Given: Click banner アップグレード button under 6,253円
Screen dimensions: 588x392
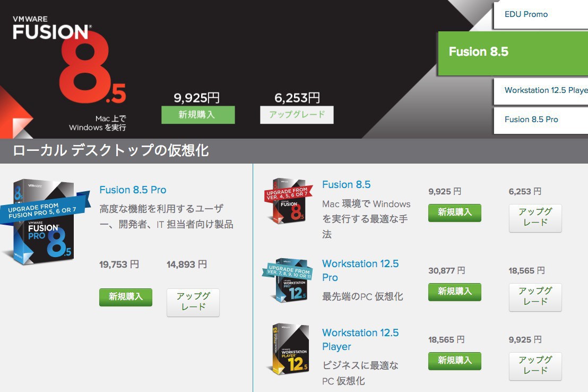Looking at the screenshot, I should (x=297, y=115).
